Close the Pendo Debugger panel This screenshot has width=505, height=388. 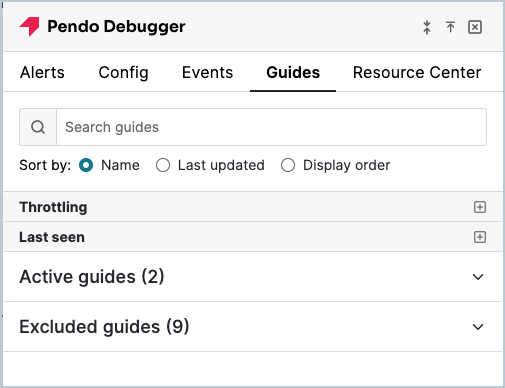point(475,27)
